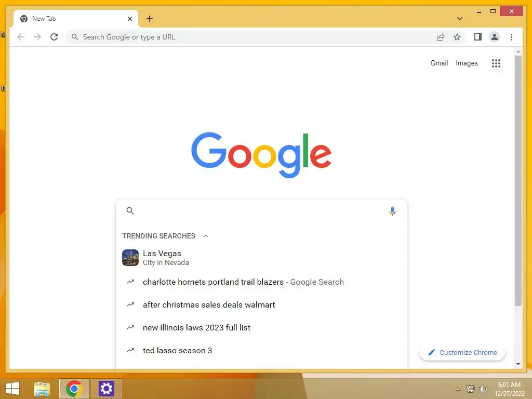Click trend icon beside new illinois laws
532x399 pixels.
(130, 327)
